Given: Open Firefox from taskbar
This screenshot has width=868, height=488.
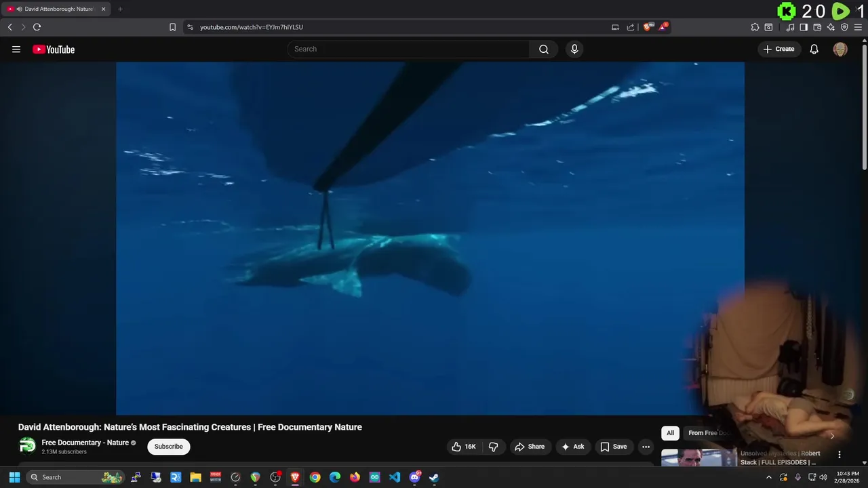Looking at the screenshot, I should [355, 477].
